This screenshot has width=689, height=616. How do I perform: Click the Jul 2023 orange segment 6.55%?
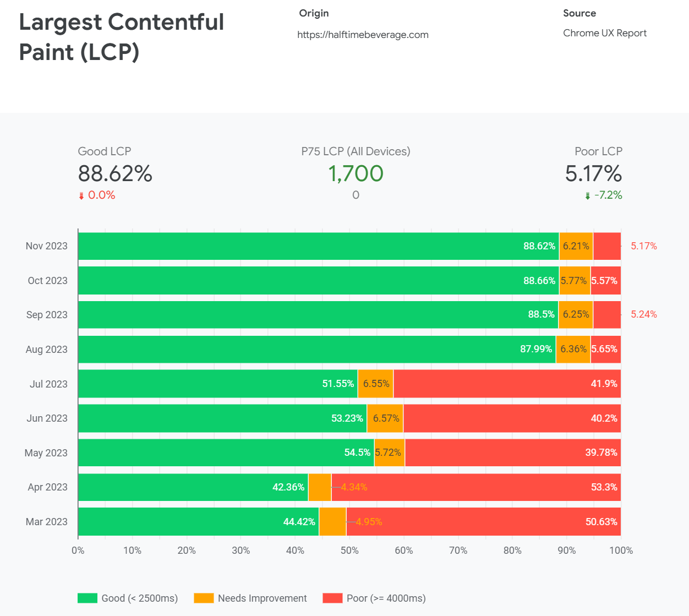click(x=375, y=384)
